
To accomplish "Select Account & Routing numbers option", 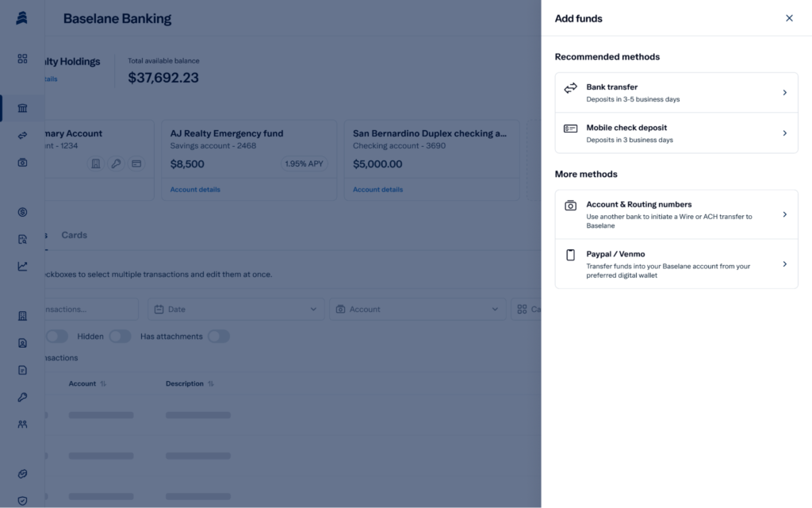I will [676, 214].
